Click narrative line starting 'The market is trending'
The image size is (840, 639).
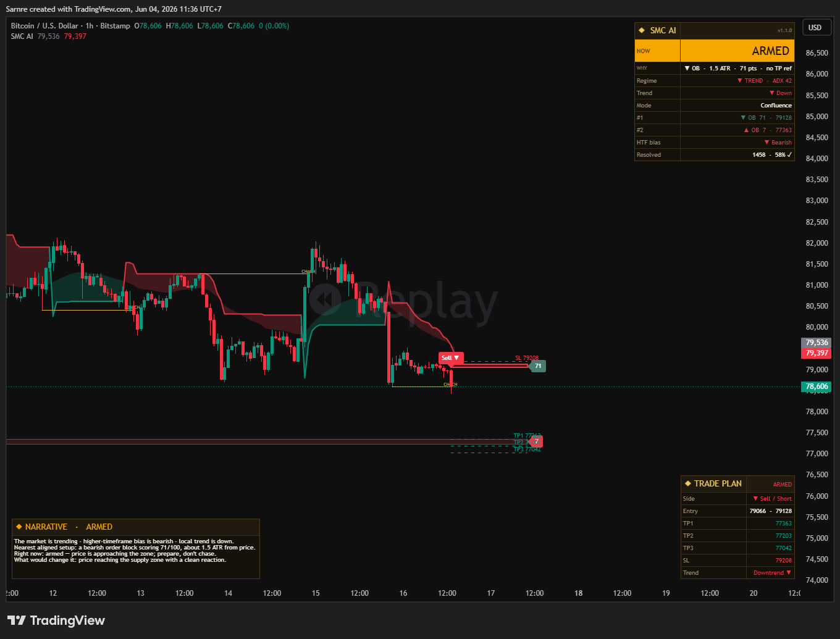tap(124, 541)
